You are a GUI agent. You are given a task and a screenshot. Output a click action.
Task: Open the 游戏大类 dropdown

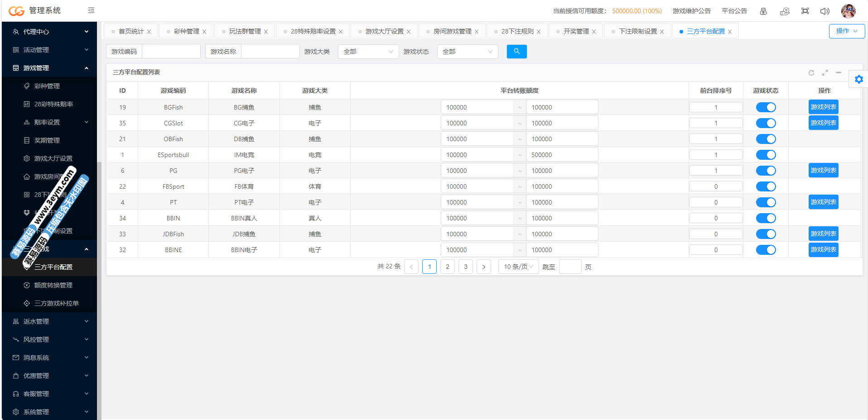368,52
